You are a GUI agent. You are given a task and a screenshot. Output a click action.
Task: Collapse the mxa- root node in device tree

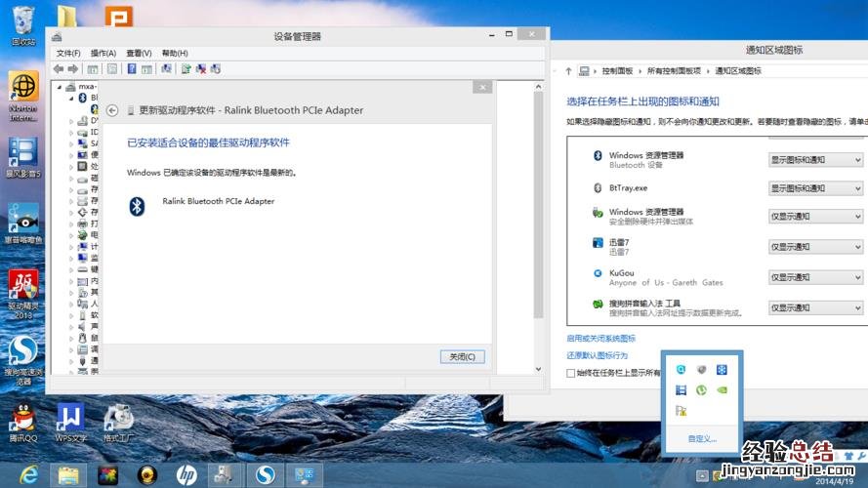pos(60,87)
